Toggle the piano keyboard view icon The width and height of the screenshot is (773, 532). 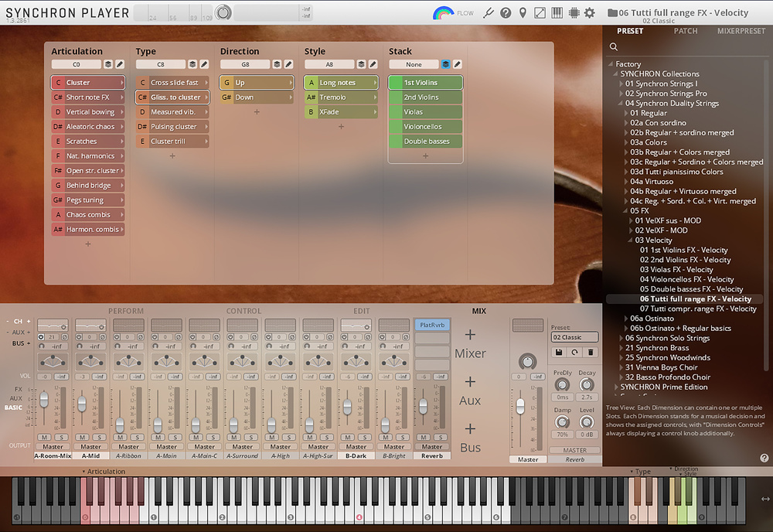point(557,13)
